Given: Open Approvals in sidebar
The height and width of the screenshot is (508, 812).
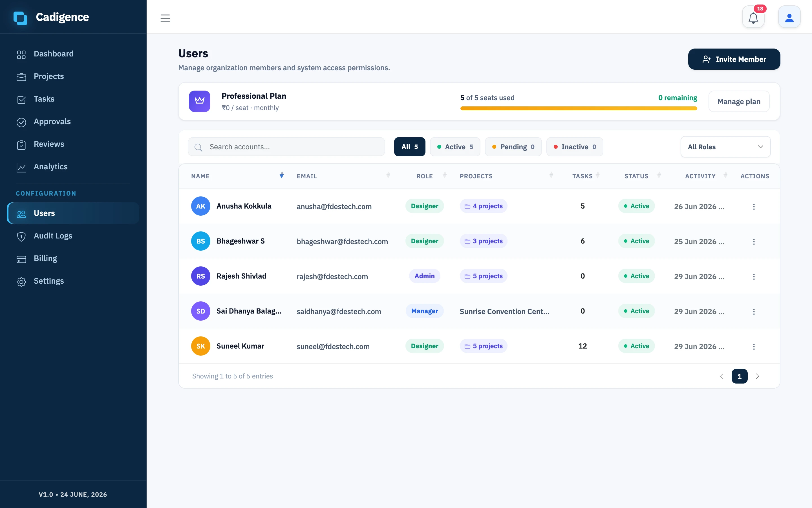Looking at the screenshot, I should [x=73, y=122].
